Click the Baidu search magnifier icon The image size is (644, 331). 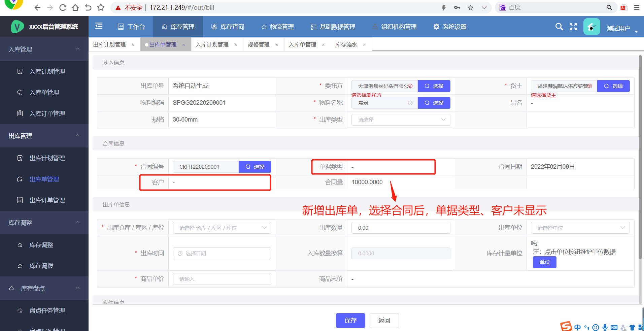pos(609,7)
